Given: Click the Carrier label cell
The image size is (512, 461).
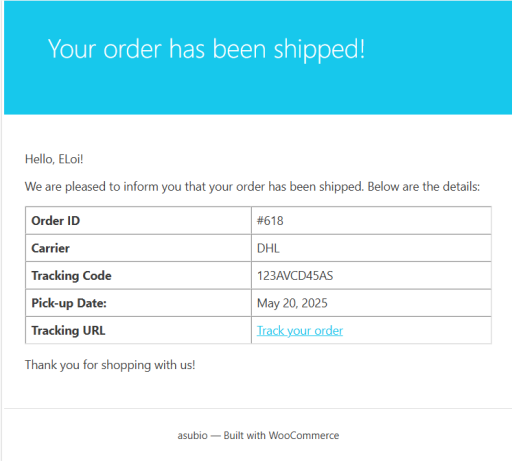Looking at the screenshot, I should [138, 248].
